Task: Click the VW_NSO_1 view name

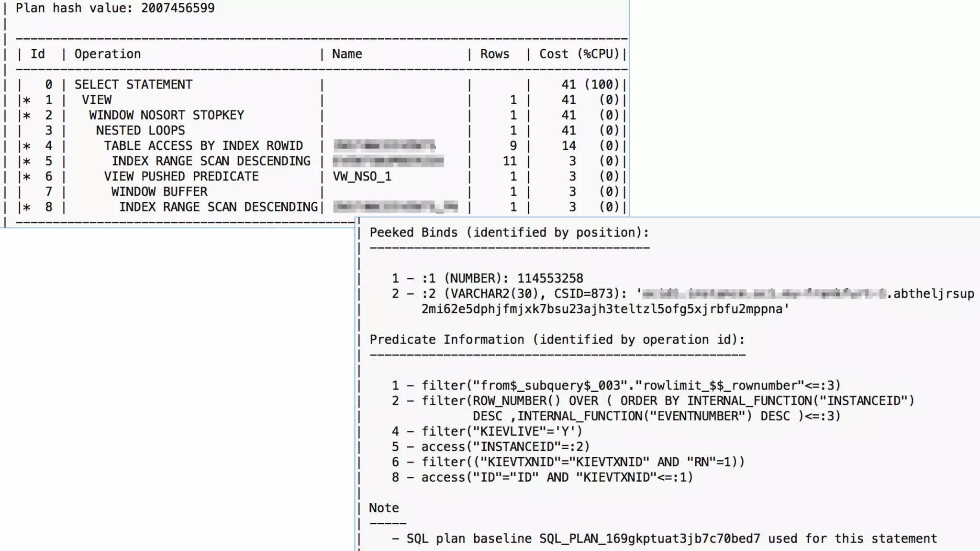Action: point(362,176)
